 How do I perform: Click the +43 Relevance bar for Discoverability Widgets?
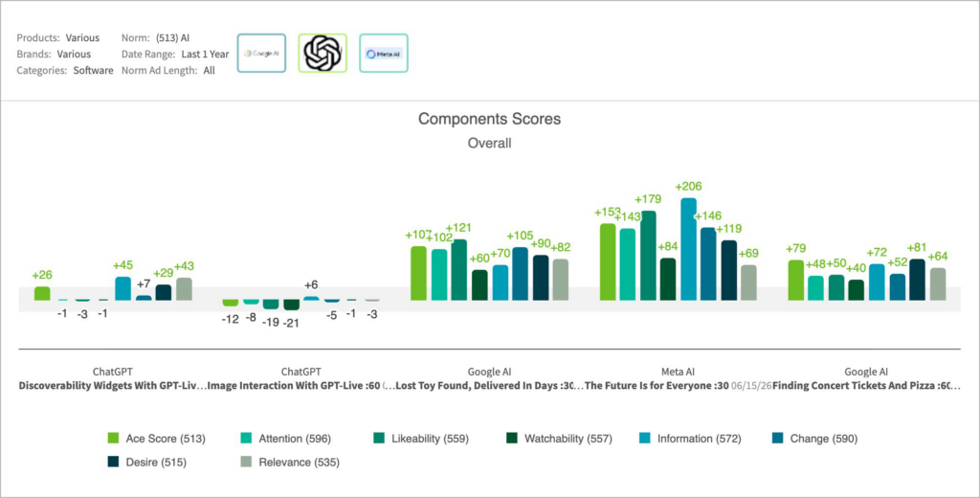click(x=185, y=289)
